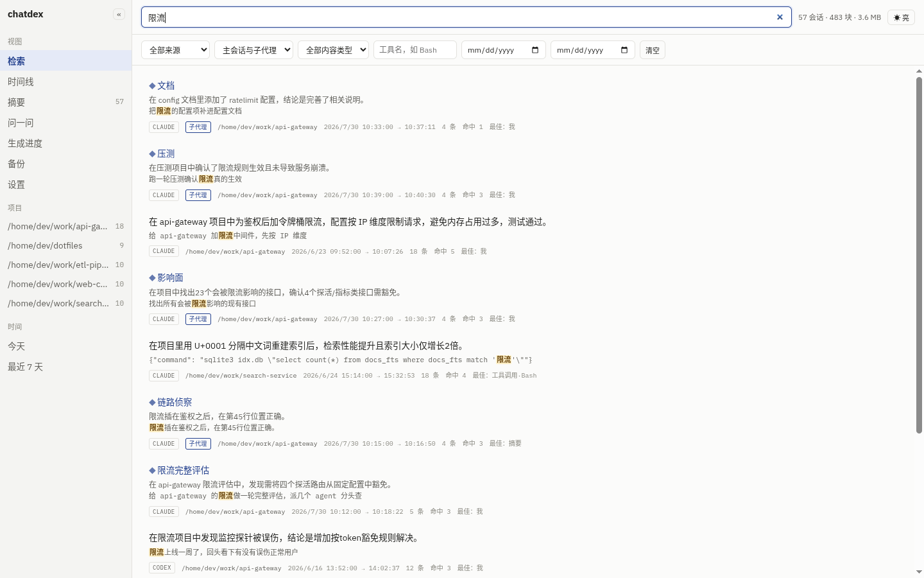Screen dimensions: 924x578
Task: Click the sqlite3 idx.db command snippet
Action: pos(341,360)
